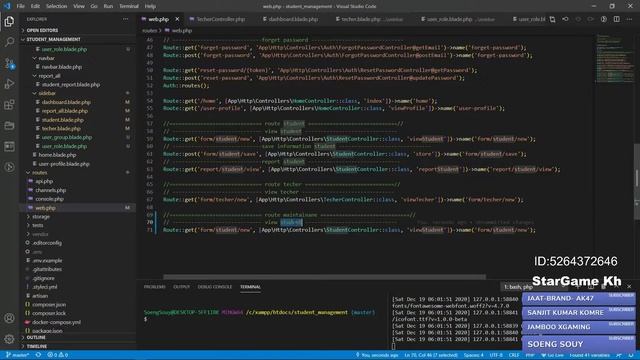640x360 pixels.
Task: Open home.blade.php in explorer
Action: pyautogui.click(x=57, y=155)
